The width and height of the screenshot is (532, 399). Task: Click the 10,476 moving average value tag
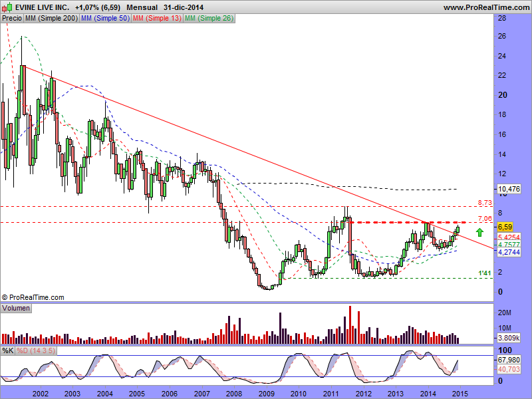(509, 189)
